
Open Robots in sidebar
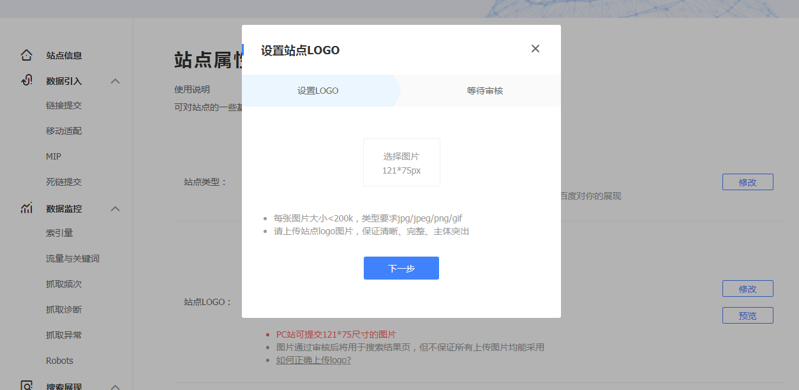click(x=60, y=360)
